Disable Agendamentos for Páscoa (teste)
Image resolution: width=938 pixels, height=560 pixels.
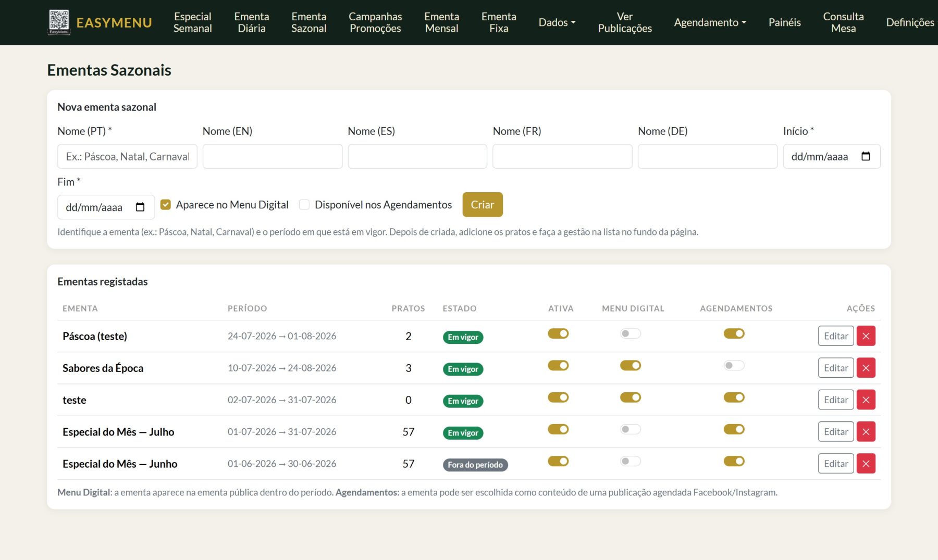point(734,333)
